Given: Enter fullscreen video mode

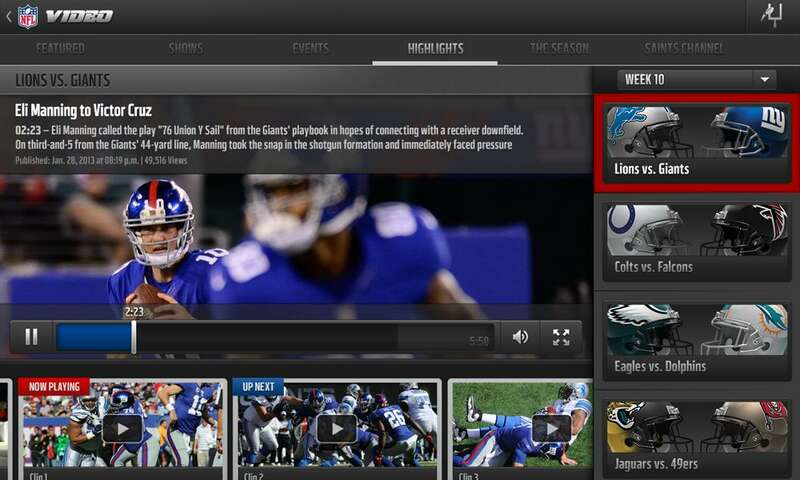Looking at the screenshot, I should 561,337.
